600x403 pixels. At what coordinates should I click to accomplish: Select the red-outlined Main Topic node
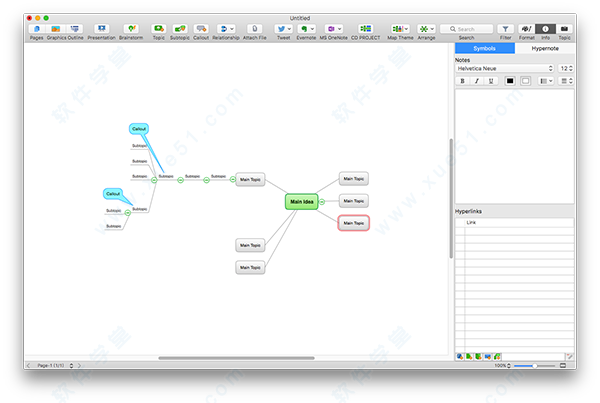pos(354,223)
